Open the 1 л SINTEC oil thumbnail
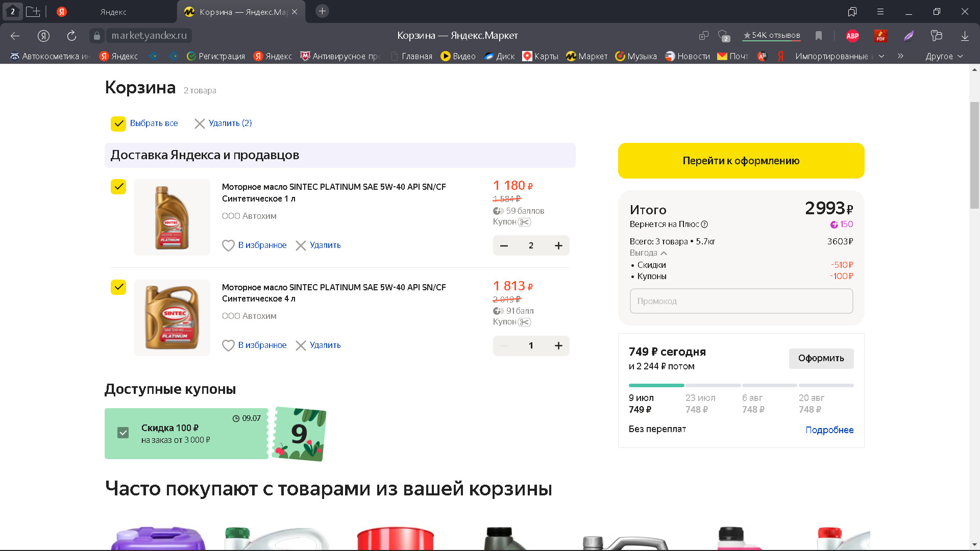Screen dimensions: 980x551 [x=172, y=217]
